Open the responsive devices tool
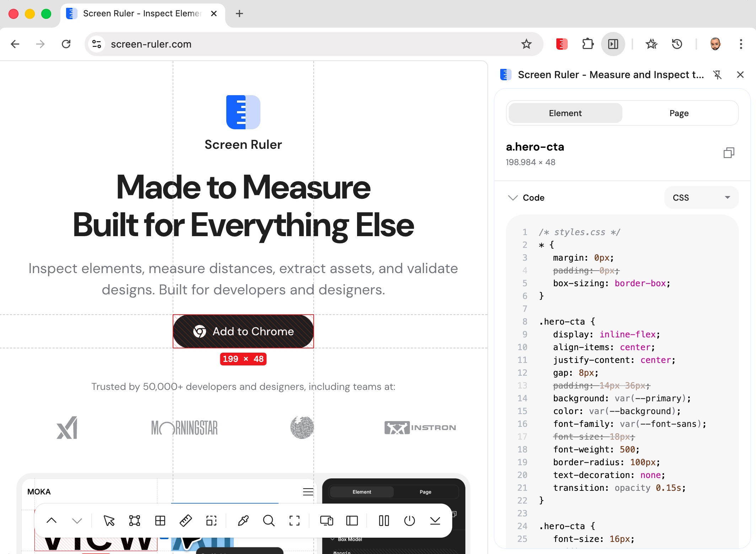This screenshot has height=554, width=756. (x=326, y=521)
